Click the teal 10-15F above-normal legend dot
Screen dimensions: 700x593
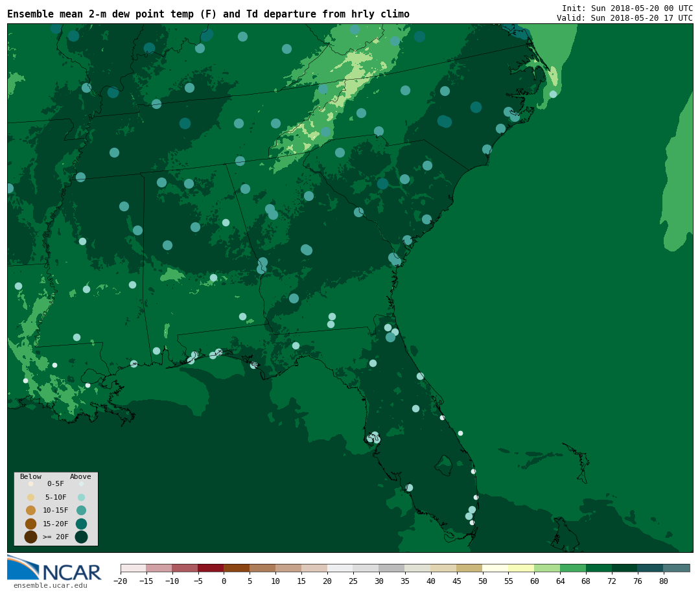(81, 511)
